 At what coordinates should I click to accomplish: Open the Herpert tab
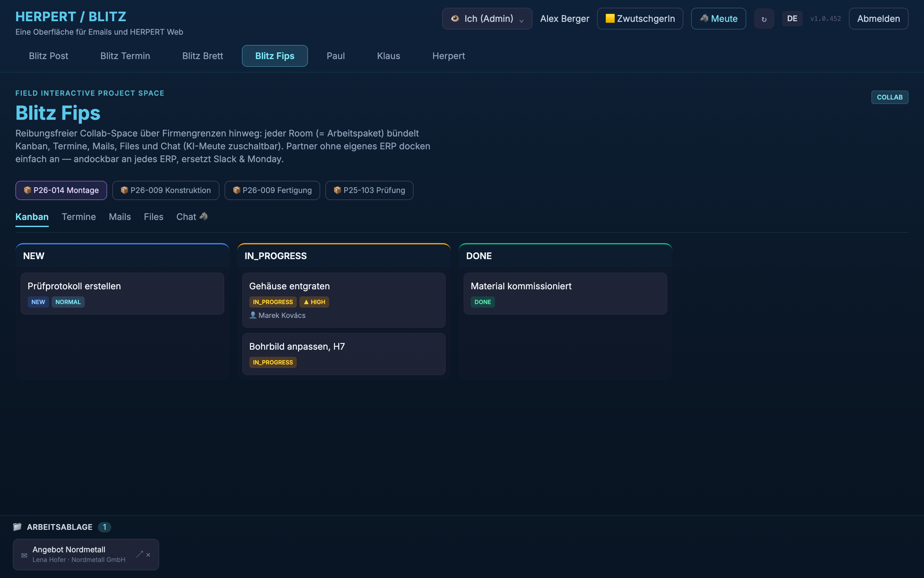449,56
